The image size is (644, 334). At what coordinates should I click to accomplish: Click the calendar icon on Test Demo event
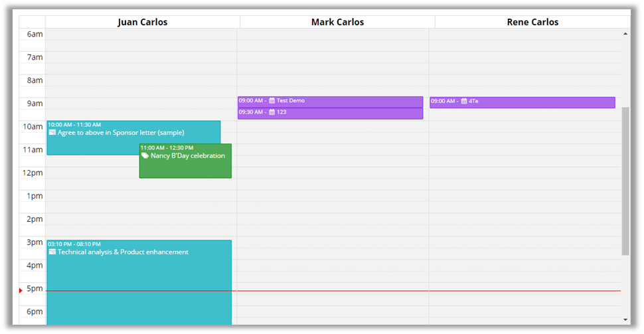click(272, 101)
